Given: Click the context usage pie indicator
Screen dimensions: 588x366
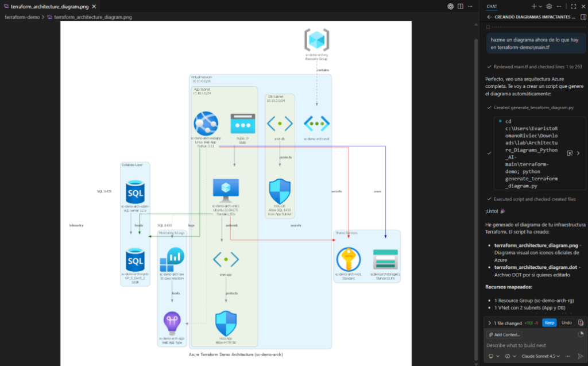Looking at the screenshot, I should click(x=580, y=334).
